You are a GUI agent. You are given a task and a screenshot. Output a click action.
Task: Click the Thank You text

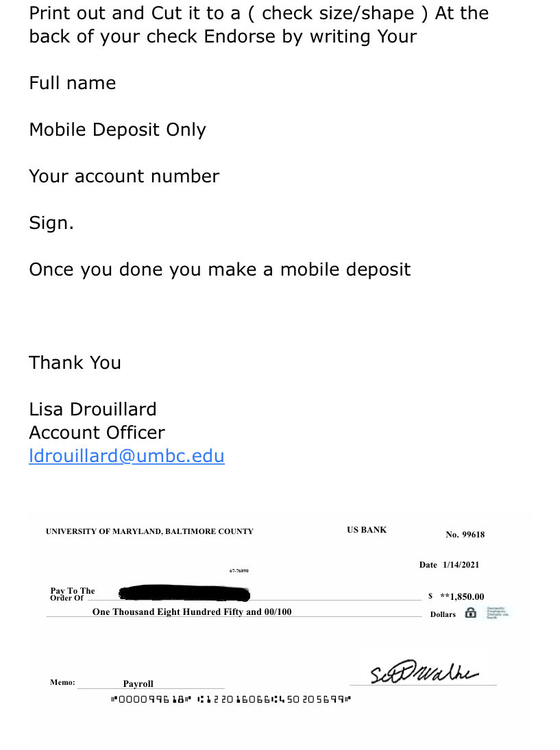75,363
